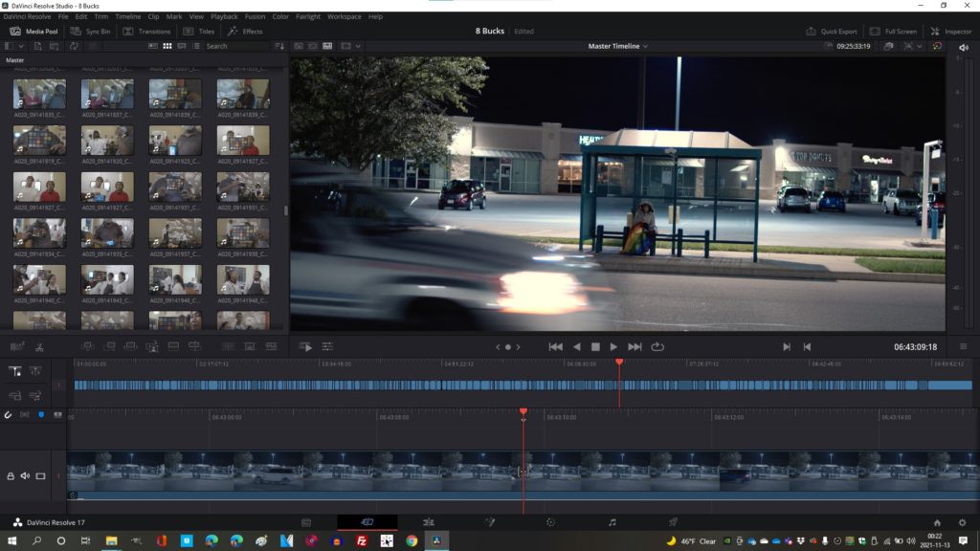Open the DaVinci Resolve 17 Color page

(x=550, y=522)
